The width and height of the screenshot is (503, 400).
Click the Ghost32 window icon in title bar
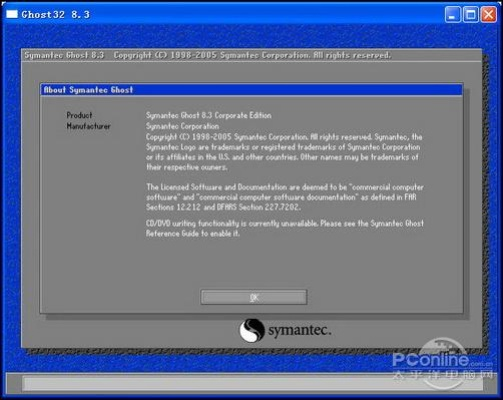pyautogui.click(x=12, y=14)
